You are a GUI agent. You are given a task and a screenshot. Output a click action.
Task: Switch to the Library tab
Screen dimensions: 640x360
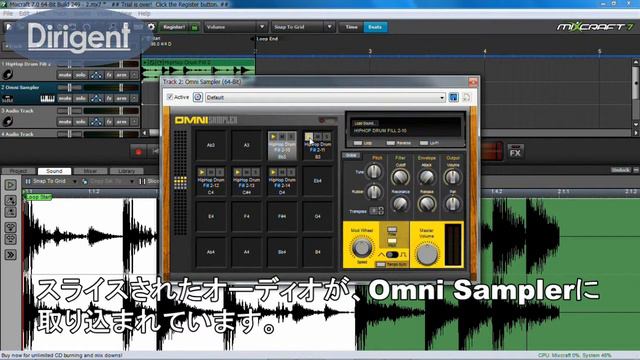click(127, 171)
